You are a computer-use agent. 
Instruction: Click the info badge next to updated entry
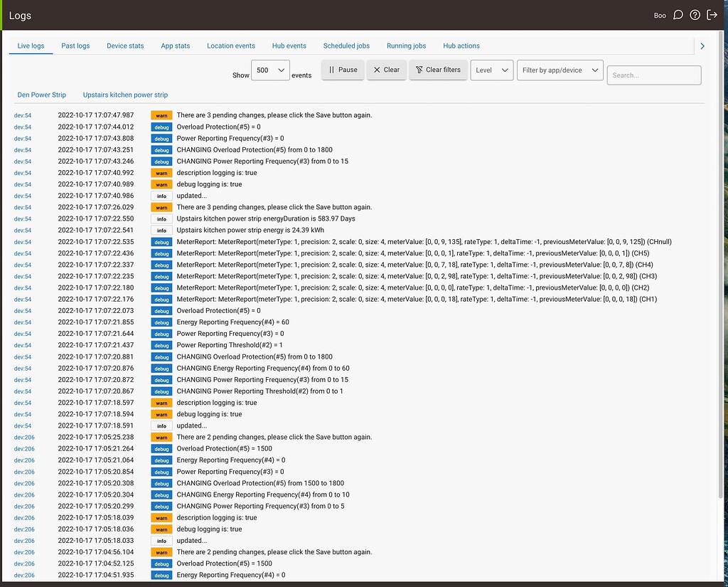161,196
